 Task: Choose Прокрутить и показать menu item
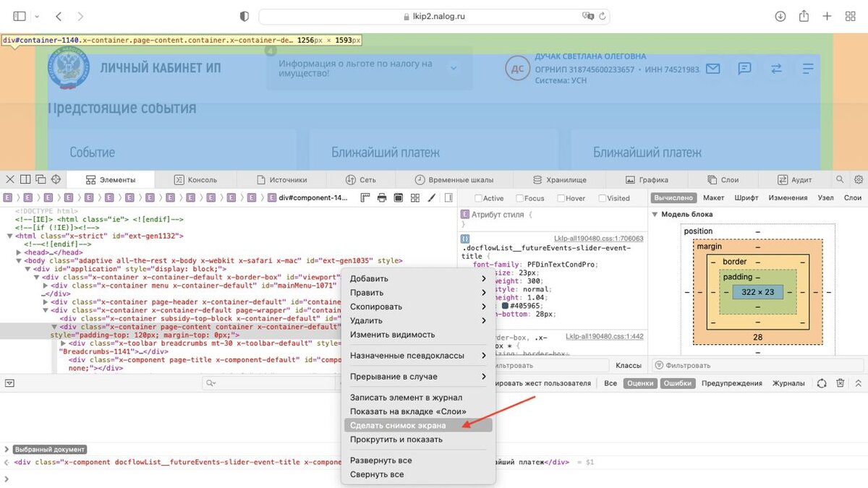click(x=418, y=440)
